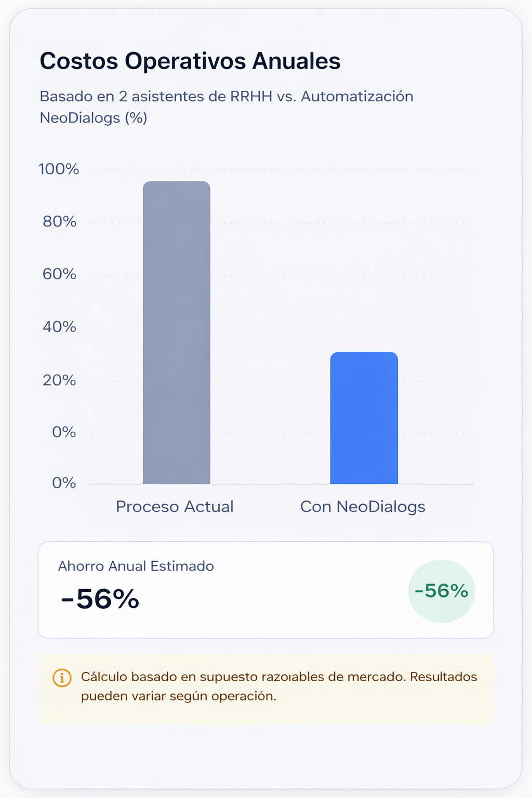Select the gray Proceso Actual bar
This screenshot has width=532, height=798.
coord(177,332)
